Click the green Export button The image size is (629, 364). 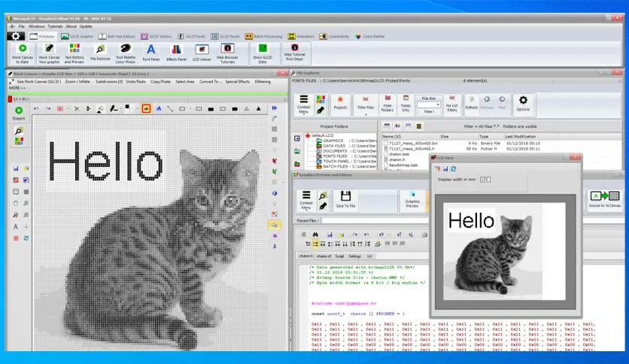tap(19, 113)
